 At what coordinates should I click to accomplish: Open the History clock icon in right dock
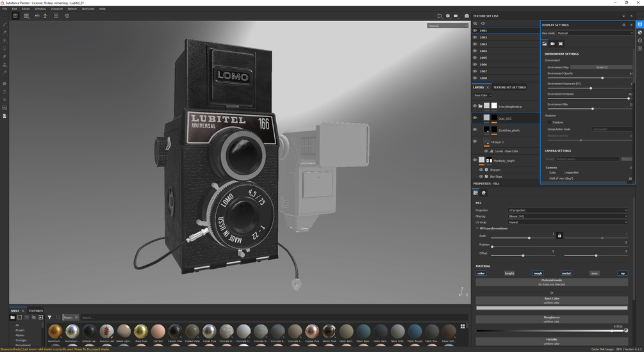pos(640,40)
